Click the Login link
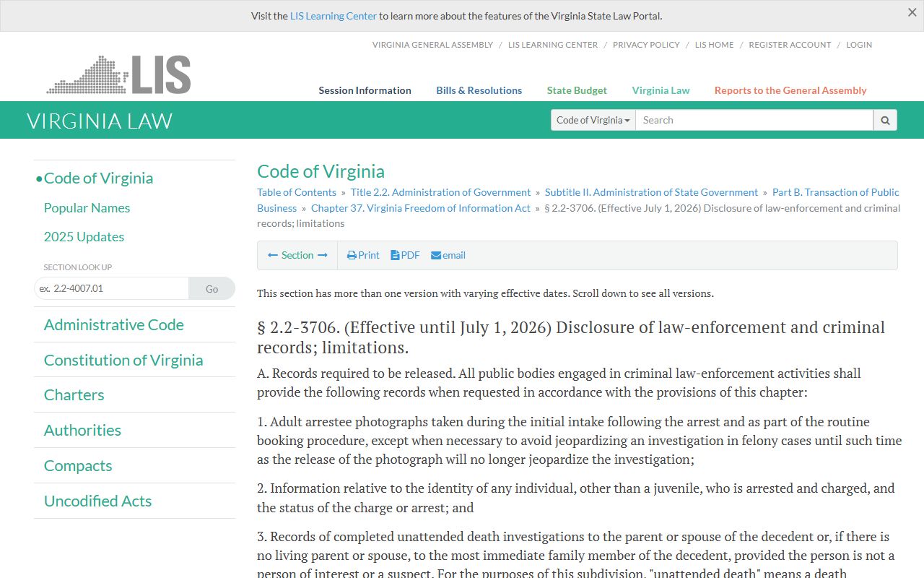This screenshot has height=578, width=924. point(859,45)
